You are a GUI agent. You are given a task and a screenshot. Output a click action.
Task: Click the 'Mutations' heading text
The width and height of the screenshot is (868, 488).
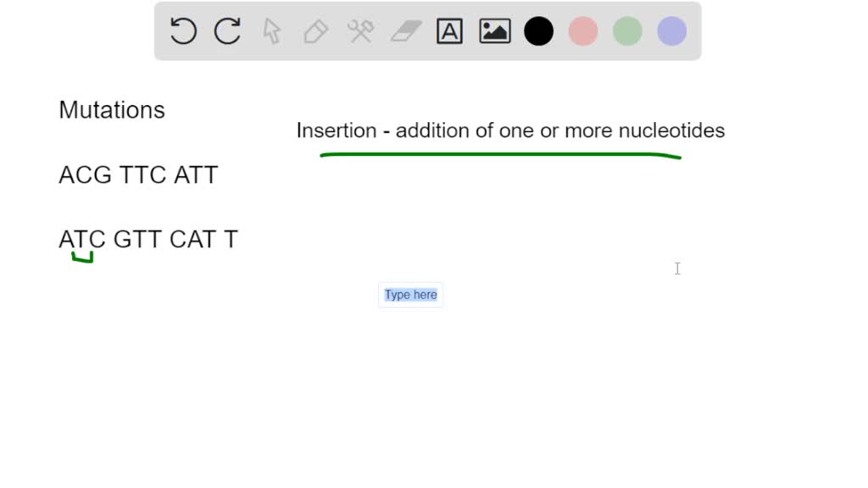[112, 110]
